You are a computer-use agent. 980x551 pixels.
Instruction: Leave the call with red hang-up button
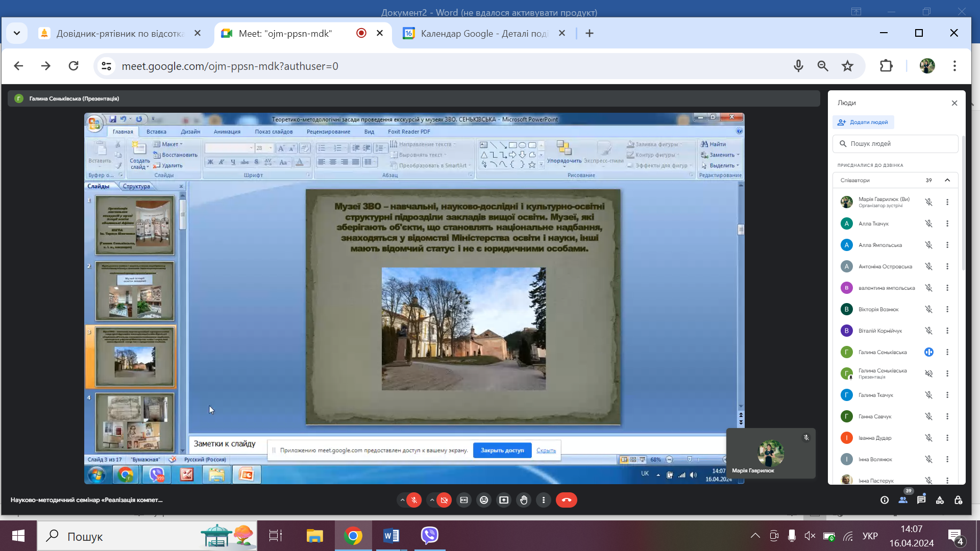567,500
